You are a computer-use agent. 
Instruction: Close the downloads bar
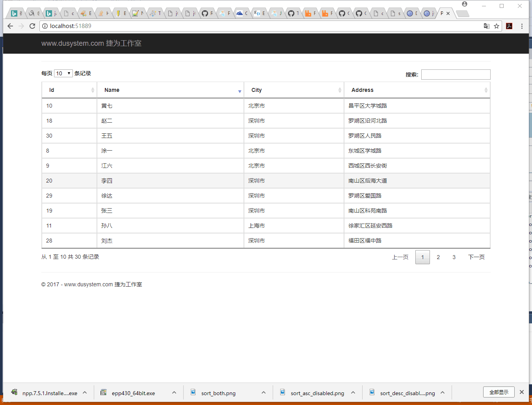[522, 392]
